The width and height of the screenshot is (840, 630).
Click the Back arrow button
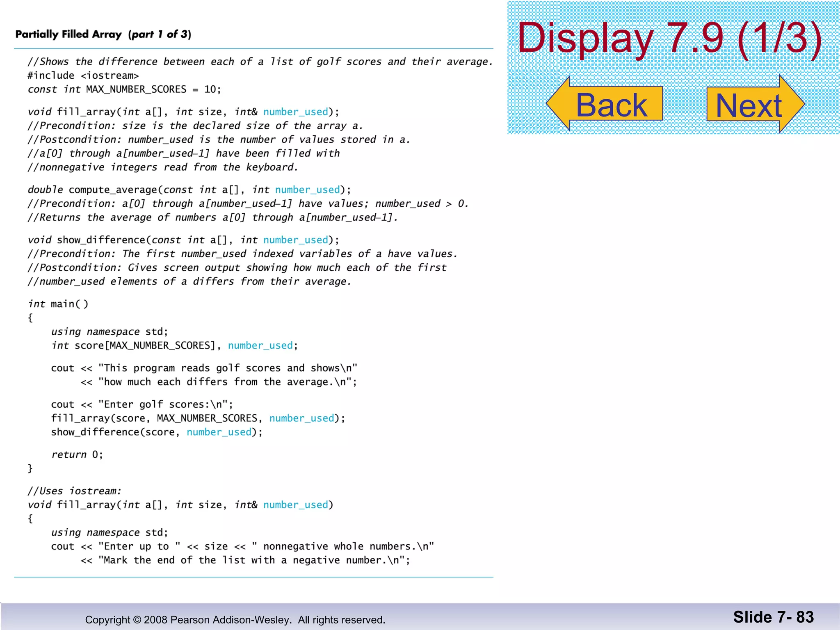tap(605, 104)
